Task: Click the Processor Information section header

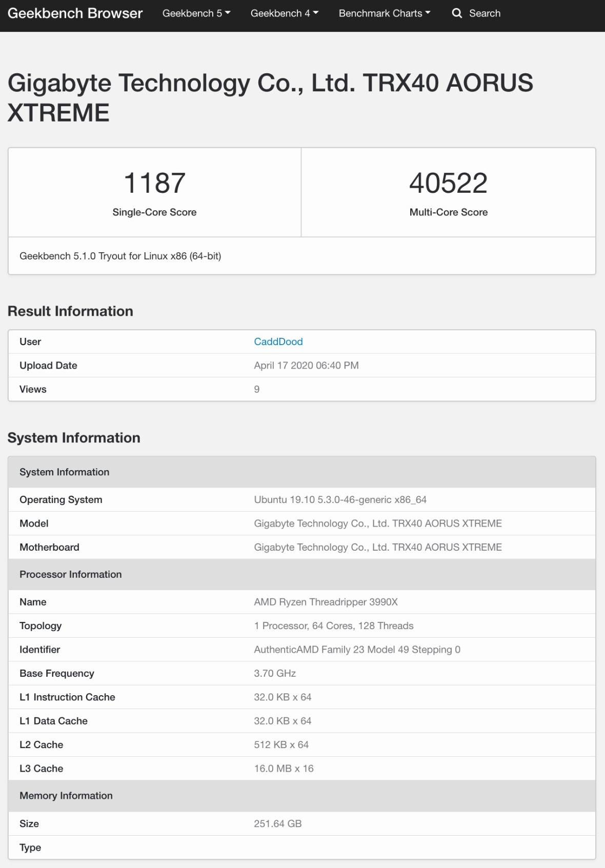Action: click(x=302, y=574)
